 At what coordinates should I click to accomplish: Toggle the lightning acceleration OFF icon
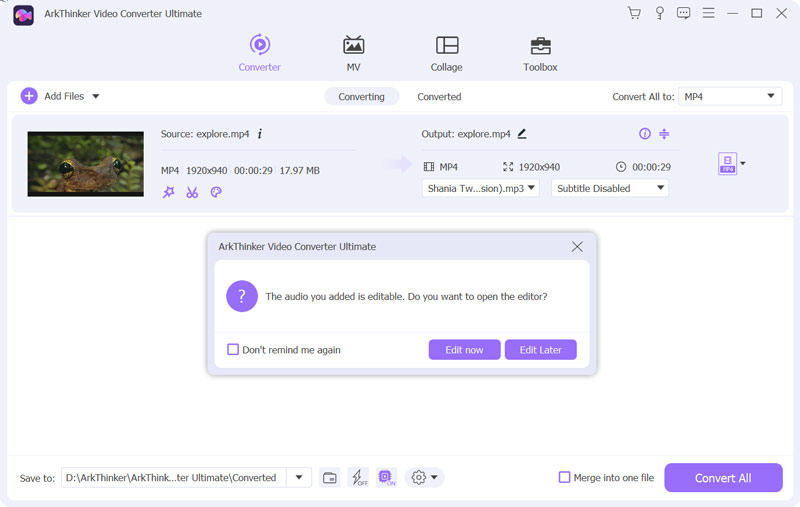(358, 478)
